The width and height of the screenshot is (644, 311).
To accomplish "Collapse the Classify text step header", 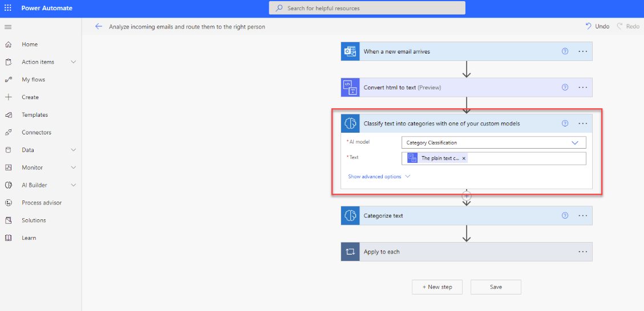I will [467, 123].
